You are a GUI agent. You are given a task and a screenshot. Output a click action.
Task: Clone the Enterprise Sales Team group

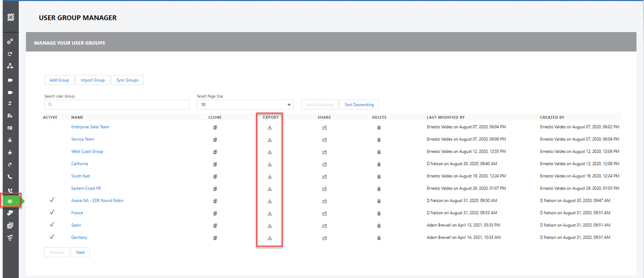tap(215, 127)
